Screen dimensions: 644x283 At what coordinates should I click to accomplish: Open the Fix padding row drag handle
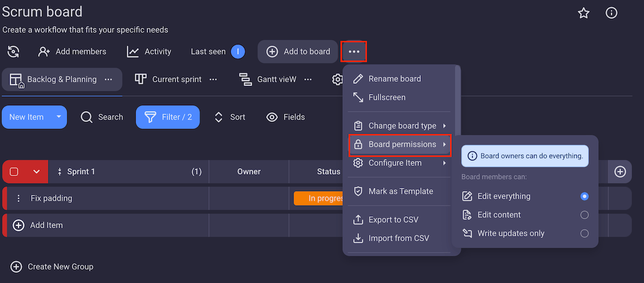[x=19, y=198]
